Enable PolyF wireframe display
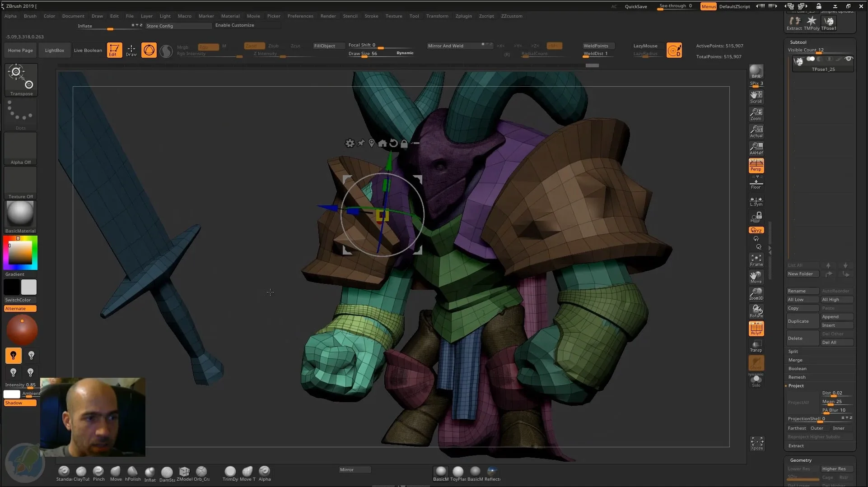Image resolution: width=868 pixels, height=487 pixels. point(756,328)
